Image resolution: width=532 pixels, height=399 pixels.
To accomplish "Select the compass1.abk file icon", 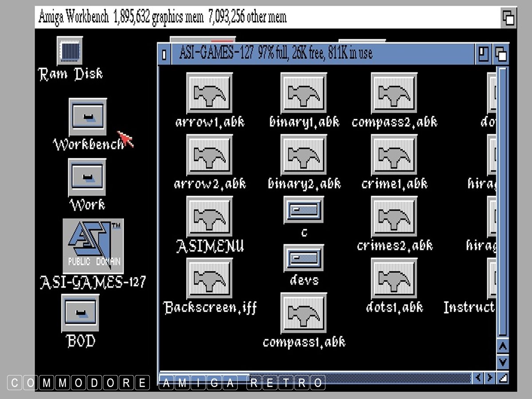I will tap(304, 314).
